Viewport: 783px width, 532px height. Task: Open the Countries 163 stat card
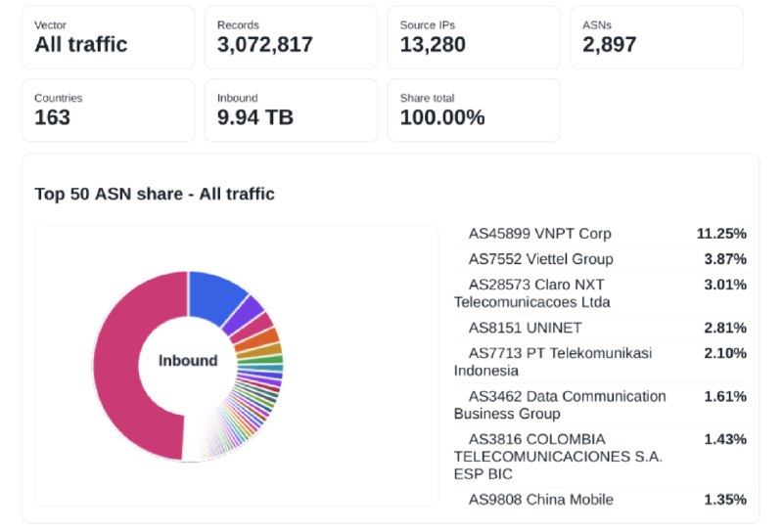(x=109, y=111)
